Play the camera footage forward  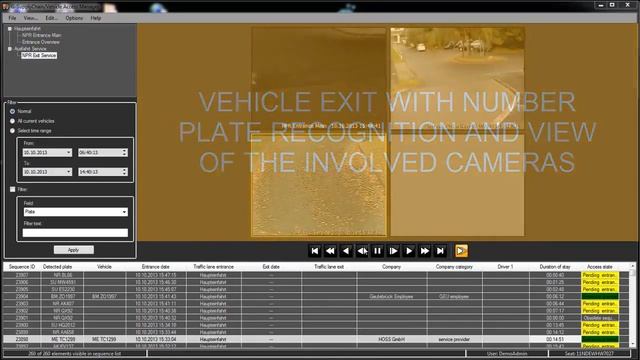(409, 251)
